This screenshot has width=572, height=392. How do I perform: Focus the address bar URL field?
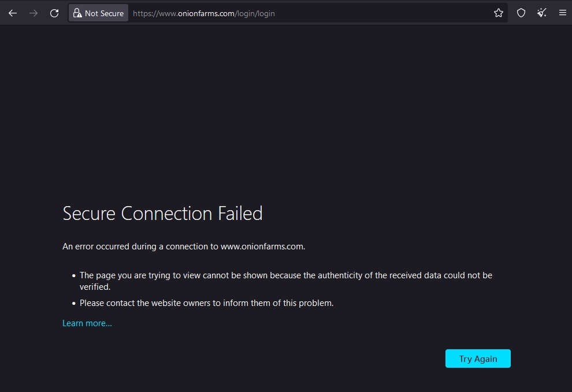(347, 13)
